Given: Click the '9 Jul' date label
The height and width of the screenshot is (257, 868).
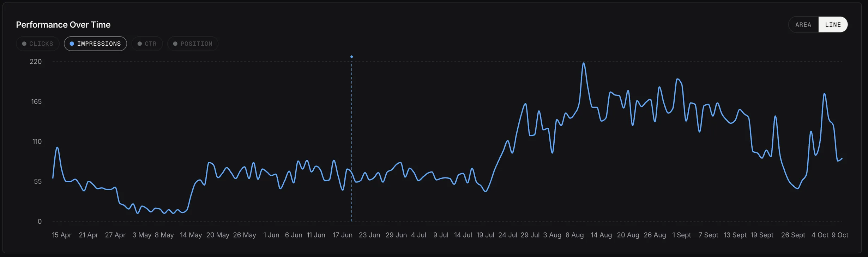Looking at the screenshot, I should [441, 235].
